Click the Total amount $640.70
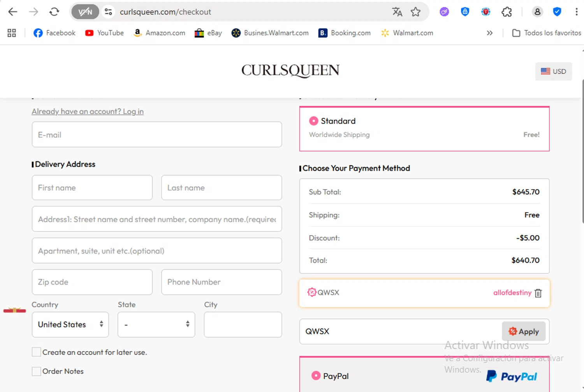This screenshot has width=584, height=392. tap(526, 260)
